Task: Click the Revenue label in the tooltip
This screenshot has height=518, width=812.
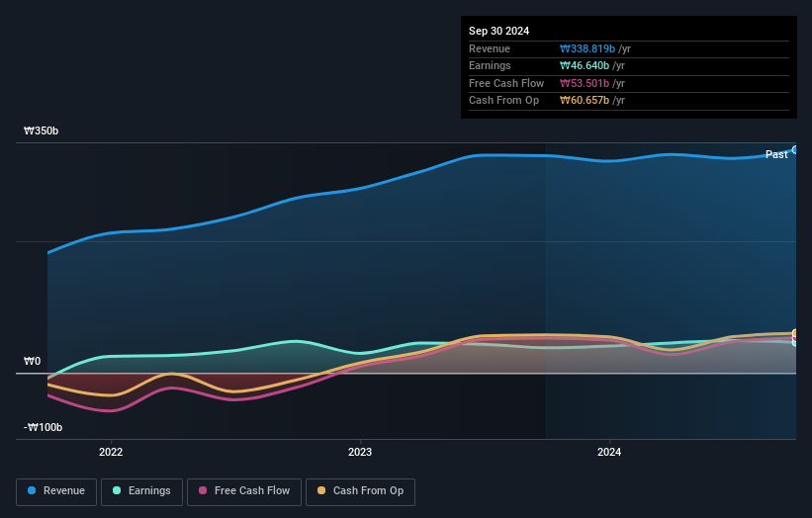Action: coord(490,48)
